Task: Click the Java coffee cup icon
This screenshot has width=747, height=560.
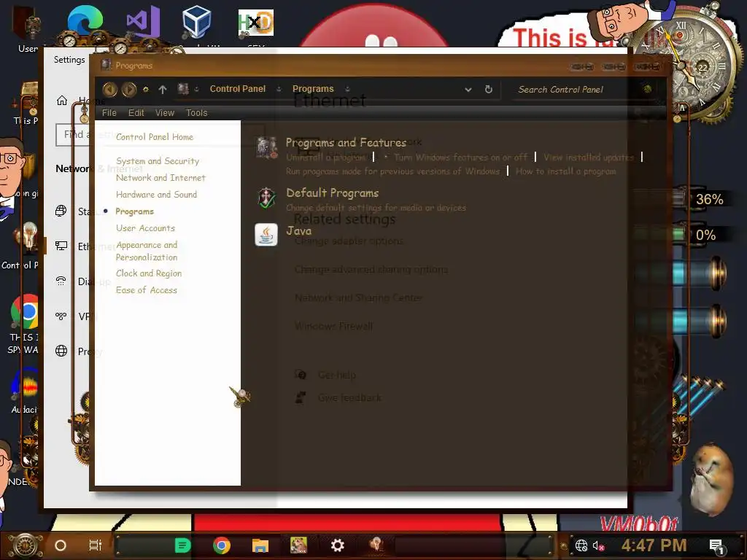Action: pyautogui.click(x=266, y=235)
